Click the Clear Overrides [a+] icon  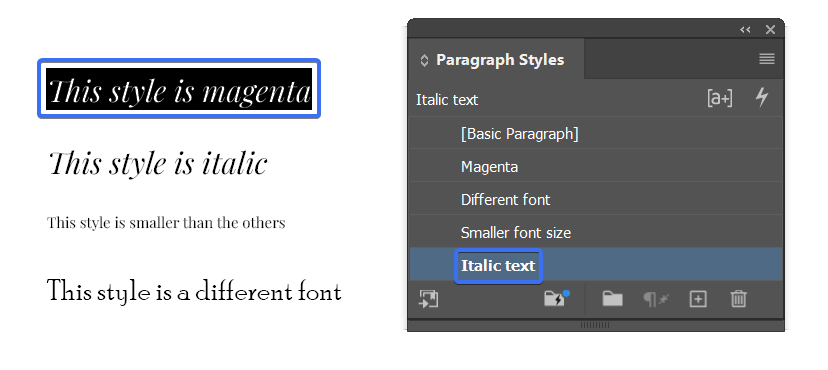coord(719,98)
